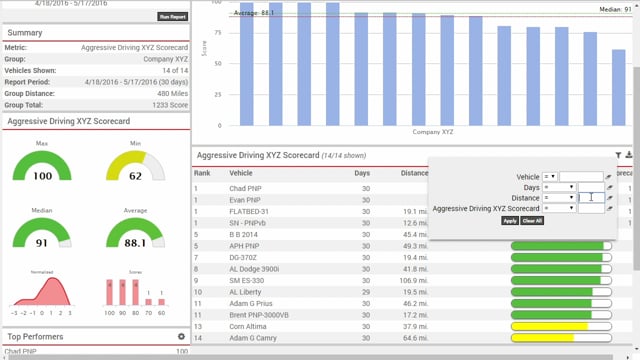The height and width of the screenshot is (360, 640).
Task: Click the Clear All filters button
Action: (532, 221)
